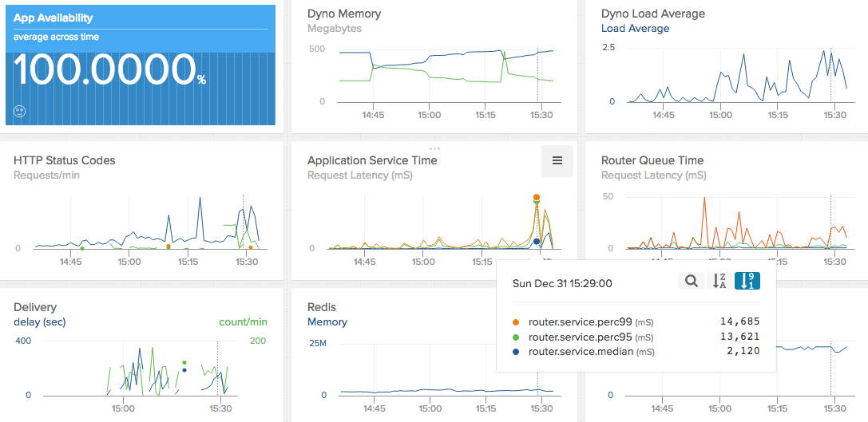
Task: Click the router.service.perc99 series name
Action: 581,321
